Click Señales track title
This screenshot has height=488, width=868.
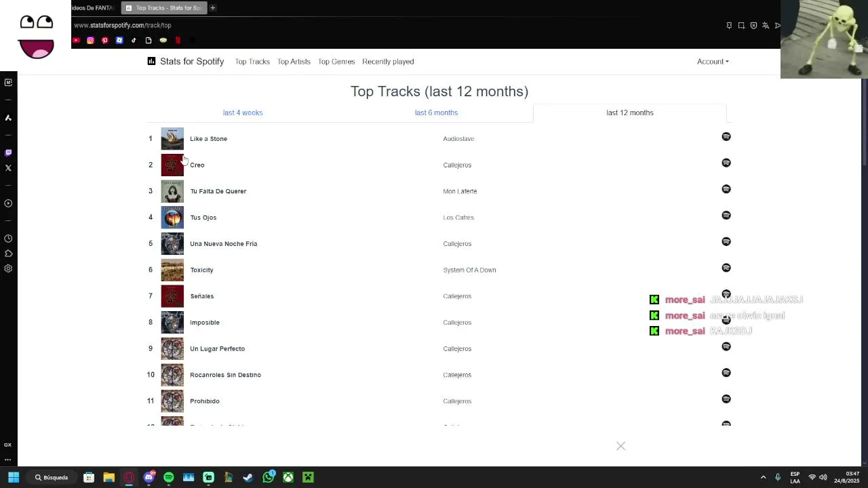(201, 296)
